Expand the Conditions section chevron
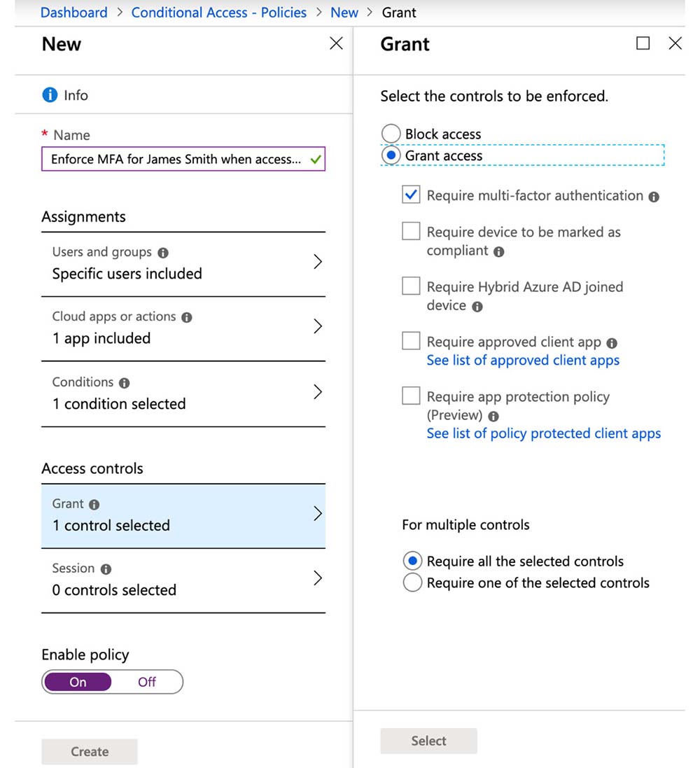Viewport: 700px width, 768px height. tap(318, 392)
